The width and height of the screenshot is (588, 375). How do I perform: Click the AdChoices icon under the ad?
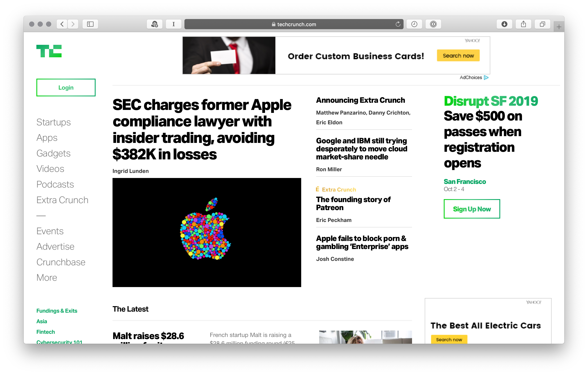coord(486,78)
